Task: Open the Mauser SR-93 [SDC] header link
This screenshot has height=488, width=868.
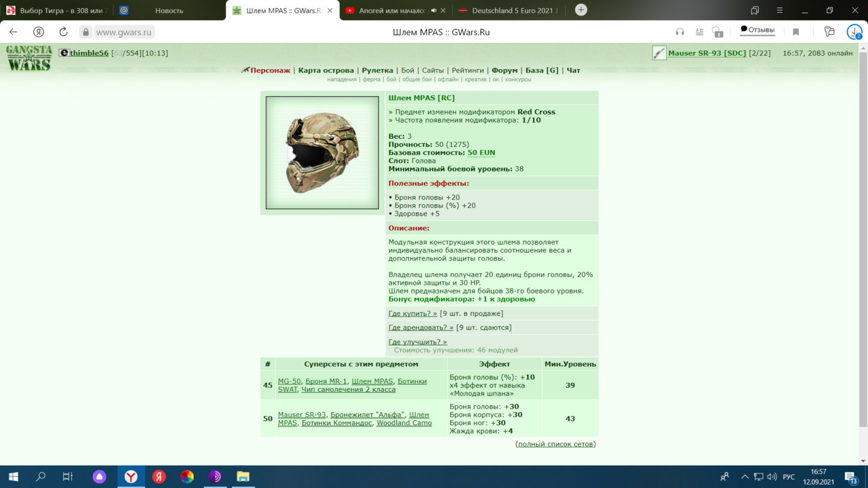Action: coord(707,53)
